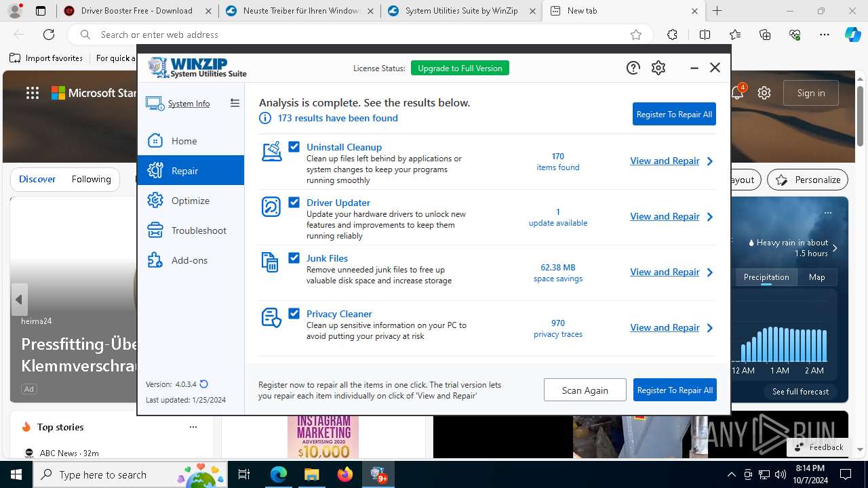Image resolution: width=868 pixels, height=488 pixels.
Task: Expand Privacy Cleaner View and Repair chevron
Action: 710,328
